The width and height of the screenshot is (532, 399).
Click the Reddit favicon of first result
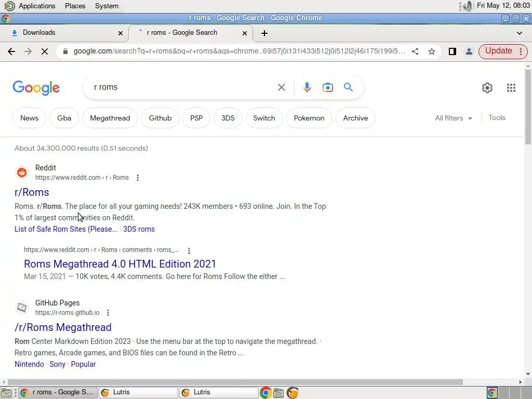(22, 172)
